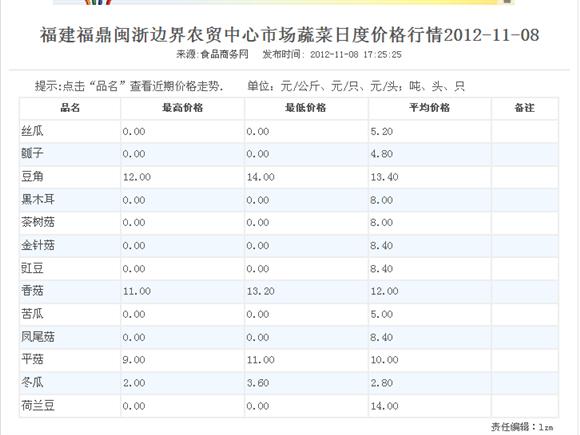Click the 平菇 product name
580x435 pixels.
click(x=32, y=360)
